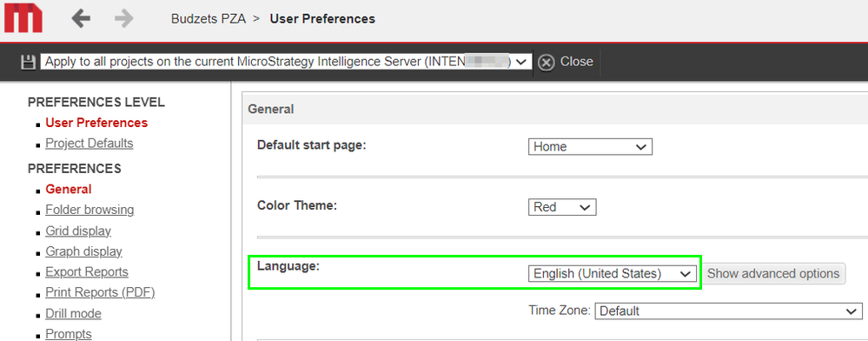Select User Preferences in sidebar
The height and width of the screenshot is (341, 868).
[x=96, y=123]
